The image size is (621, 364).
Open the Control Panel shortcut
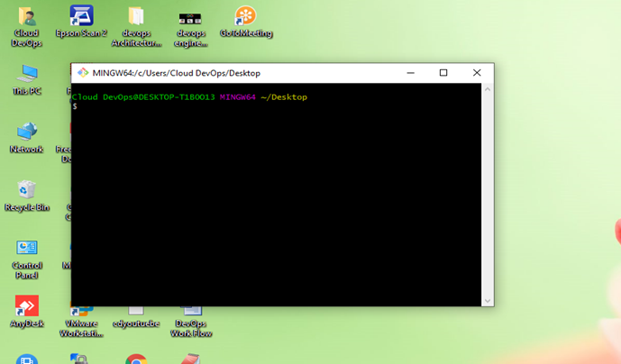[27, 248]
